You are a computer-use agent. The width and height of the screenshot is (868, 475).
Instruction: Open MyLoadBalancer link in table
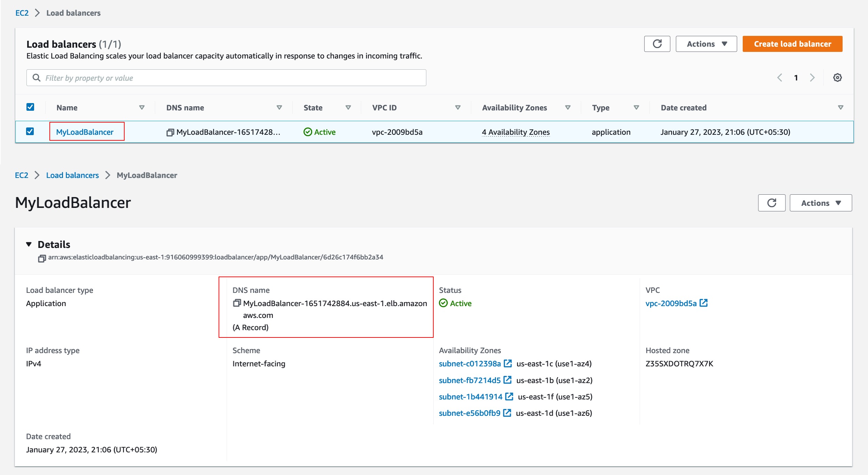85,132
